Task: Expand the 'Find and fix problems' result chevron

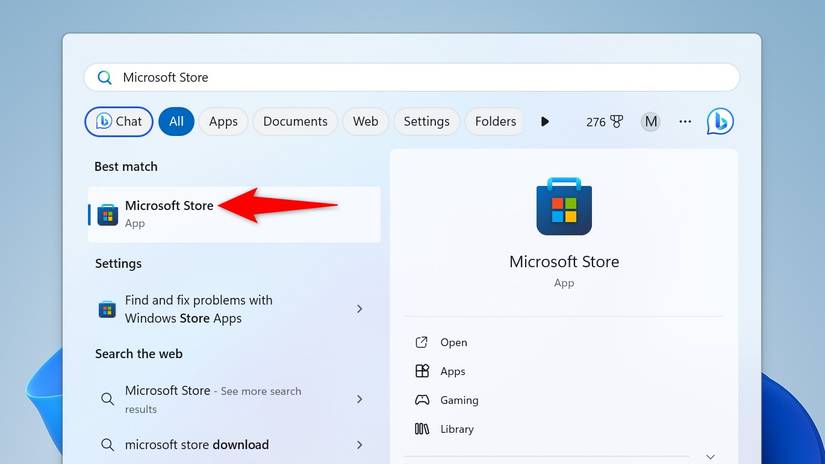Action: (359, 309)
